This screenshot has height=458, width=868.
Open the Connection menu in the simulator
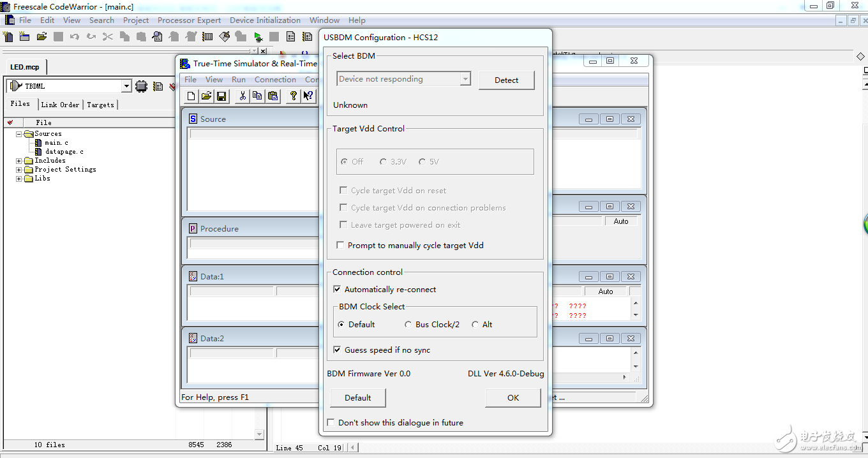[x=275, y=80]
